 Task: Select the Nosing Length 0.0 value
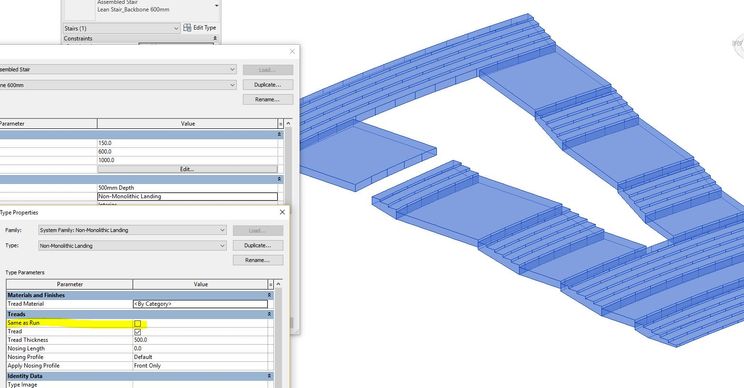[x=200, y=349]
